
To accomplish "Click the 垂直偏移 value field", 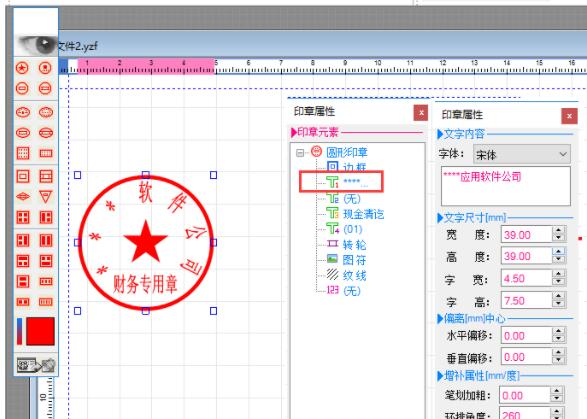I will coord(526,357).
